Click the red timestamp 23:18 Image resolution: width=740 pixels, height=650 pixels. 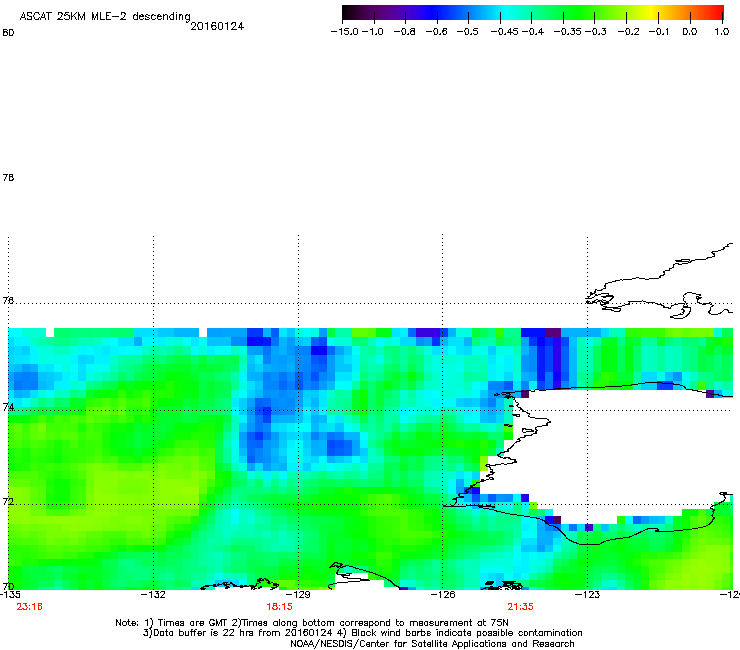29,607
